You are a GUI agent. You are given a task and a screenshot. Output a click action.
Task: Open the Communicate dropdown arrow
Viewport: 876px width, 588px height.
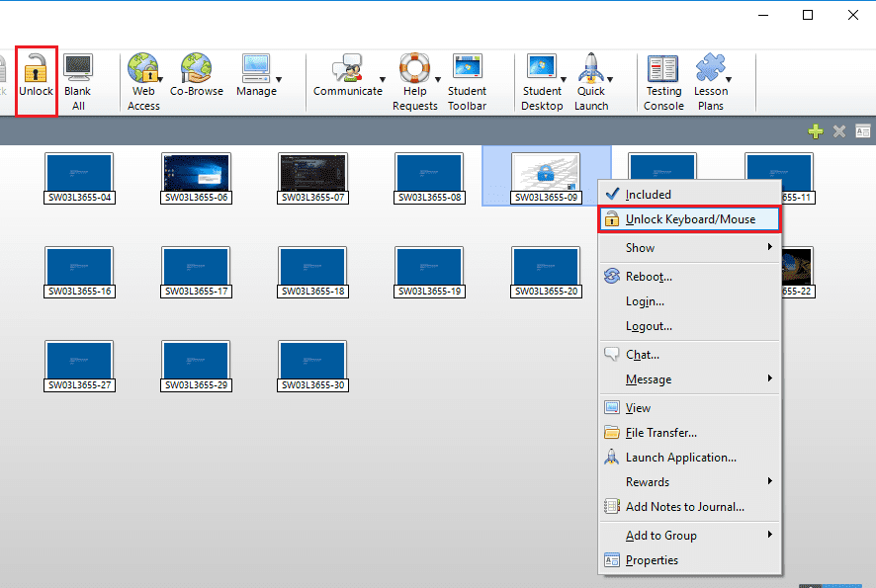pos(383,79)
